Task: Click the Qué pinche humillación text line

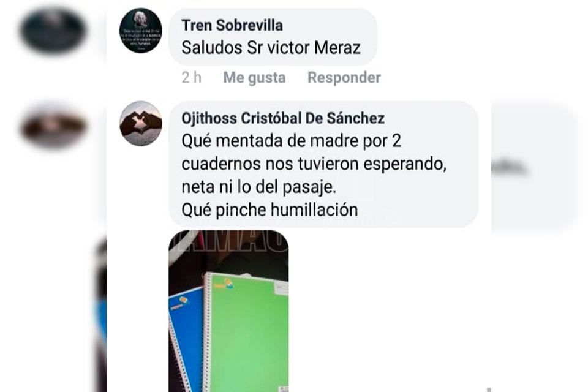Action: click(269, 209)
